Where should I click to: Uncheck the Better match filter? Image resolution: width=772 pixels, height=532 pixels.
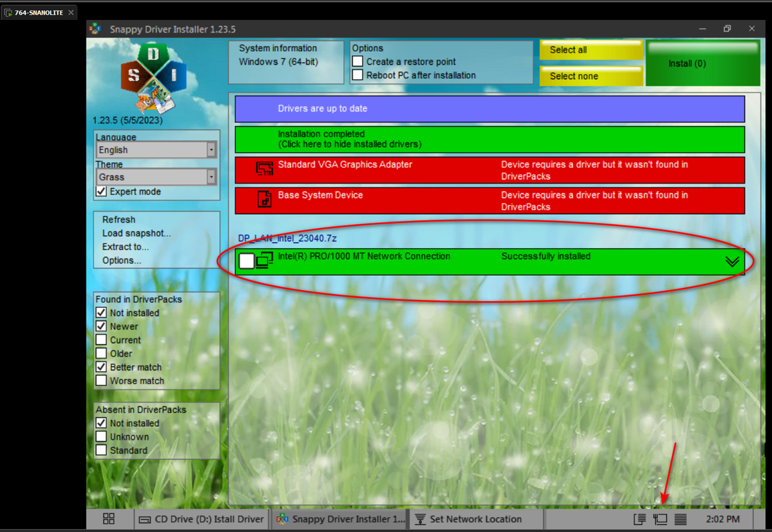click(x=101, y=366)
